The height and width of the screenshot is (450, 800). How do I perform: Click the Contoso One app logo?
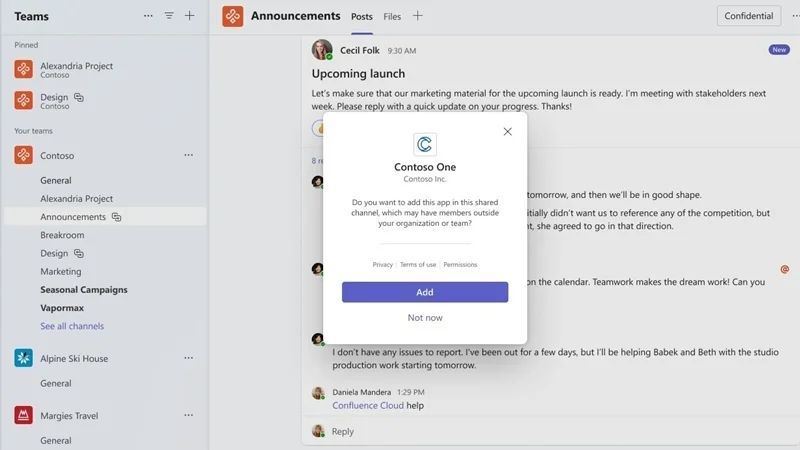425,144
